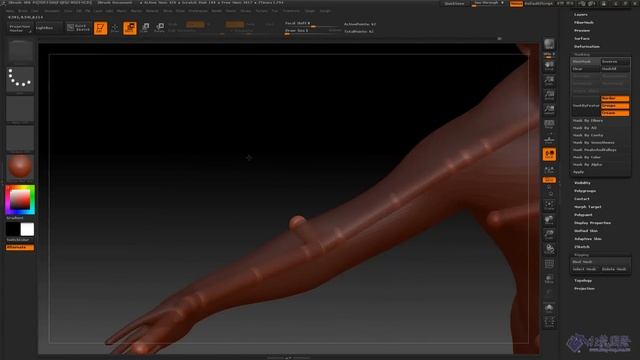The width and height of the screenshot is (640, 360).
Task: Open the Document menu
Action: (52, 11)
